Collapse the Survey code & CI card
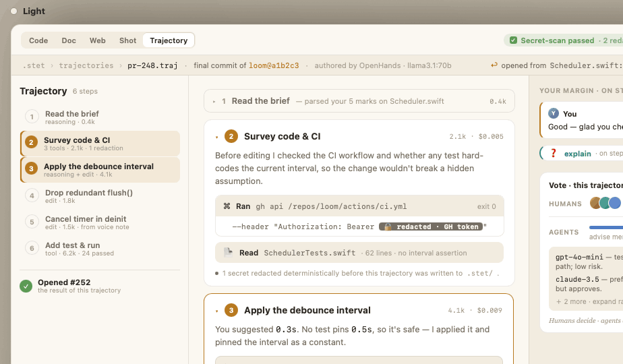Viewport: 623px width, 364px height. tap(216, 137)
